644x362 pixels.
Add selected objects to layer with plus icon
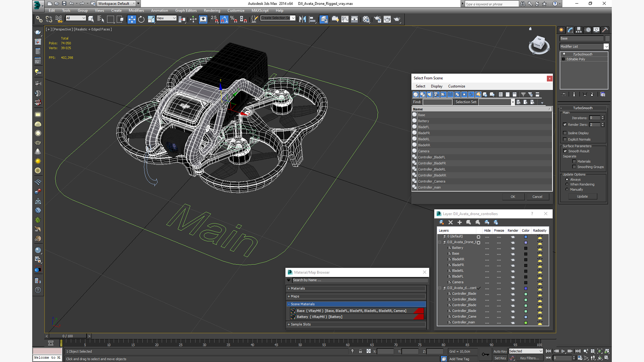click(460, 222)
